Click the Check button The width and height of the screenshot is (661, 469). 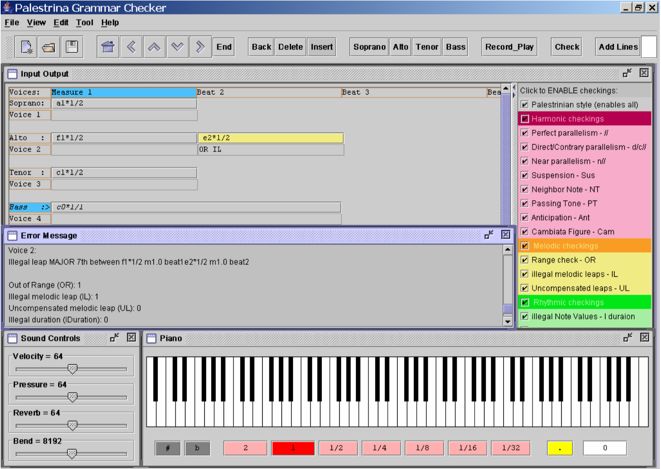tap(567, 46)
